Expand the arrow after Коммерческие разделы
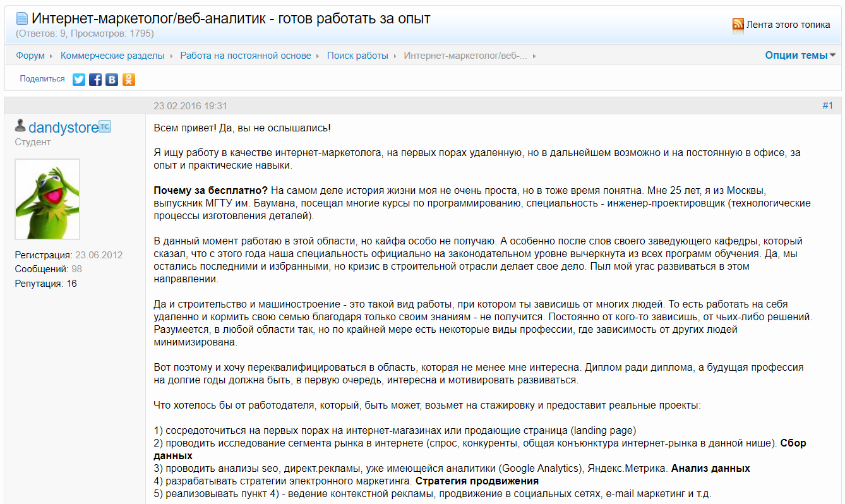The width and height of the screenshot is (845, 504). [171, 56]
